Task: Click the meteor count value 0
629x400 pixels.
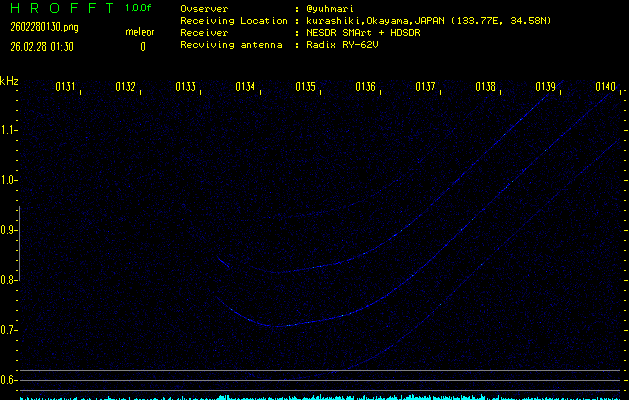Action: click(x=143, y=46)
